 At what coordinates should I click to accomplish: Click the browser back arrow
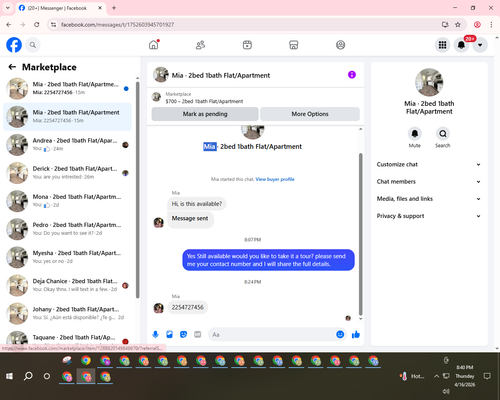9,24
